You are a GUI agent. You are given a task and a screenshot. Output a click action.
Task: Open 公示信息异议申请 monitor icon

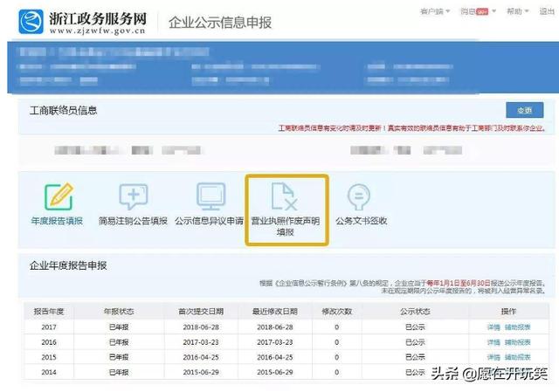point(210,197)
